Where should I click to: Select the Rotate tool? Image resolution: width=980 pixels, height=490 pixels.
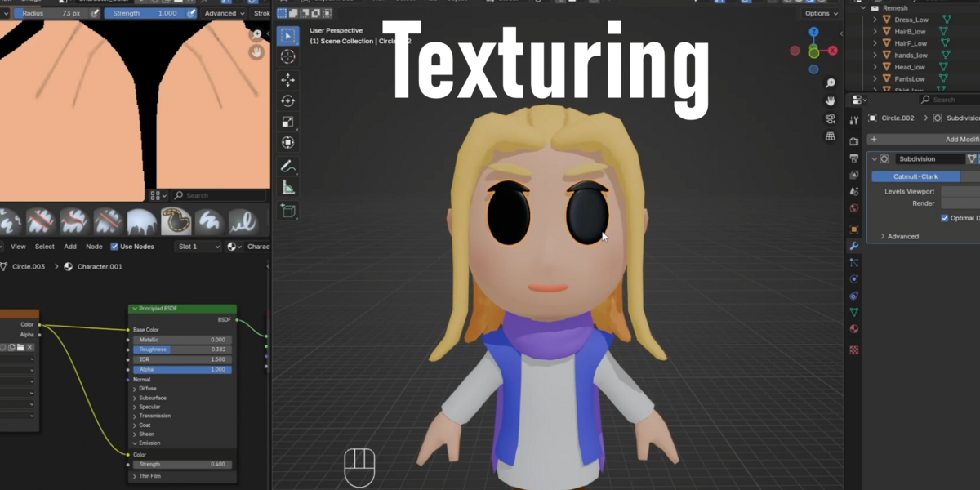point(287,101)
